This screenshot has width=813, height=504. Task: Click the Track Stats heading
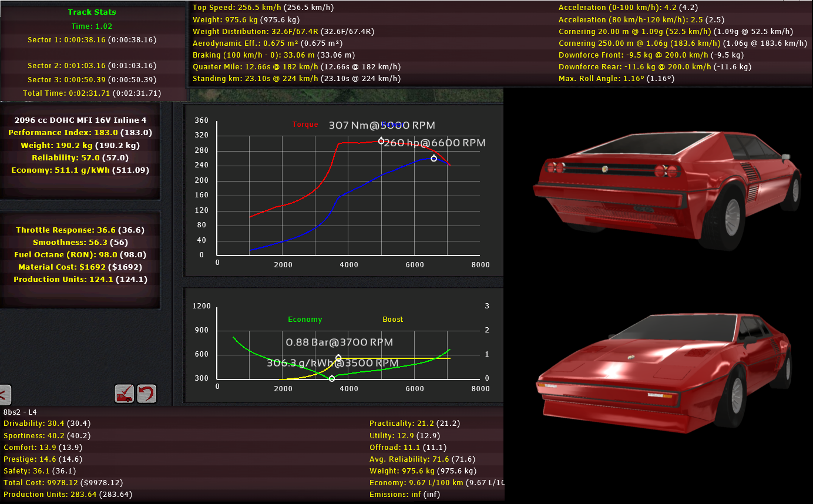pos(92,12)
